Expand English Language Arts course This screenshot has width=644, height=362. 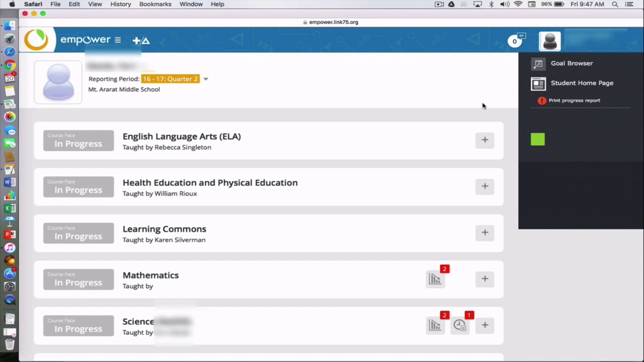485,140
